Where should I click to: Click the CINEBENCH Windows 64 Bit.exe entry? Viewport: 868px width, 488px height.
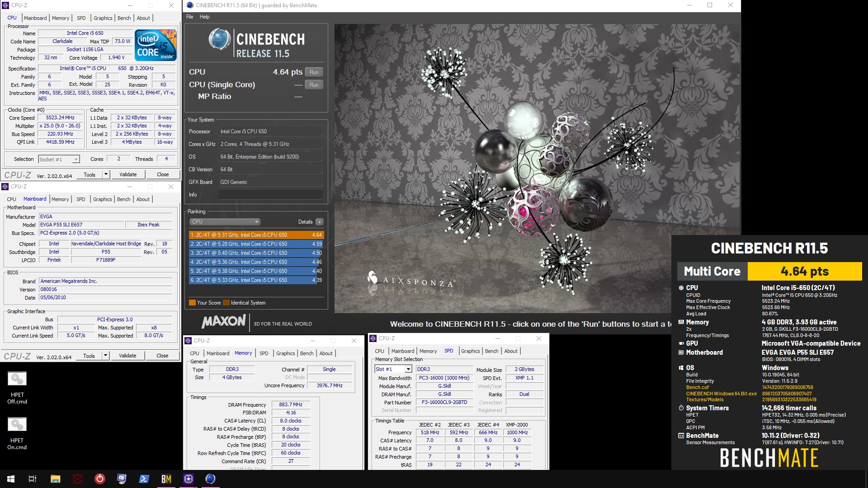[x=721, y=394]
